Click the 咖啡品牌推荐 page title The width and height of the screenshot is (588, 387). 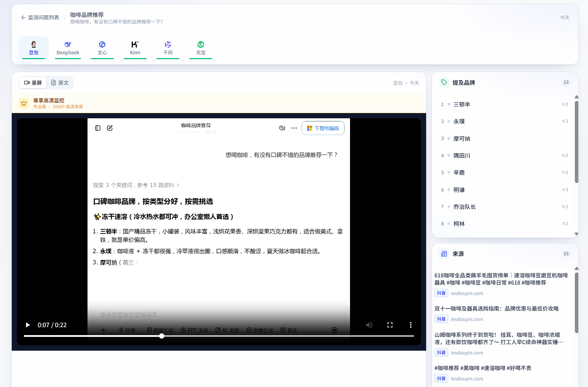click(87, 15)
